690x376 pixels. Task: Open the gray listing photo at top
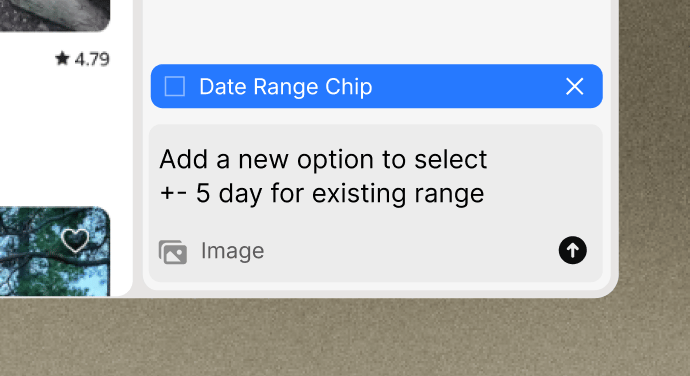(55, 15)
